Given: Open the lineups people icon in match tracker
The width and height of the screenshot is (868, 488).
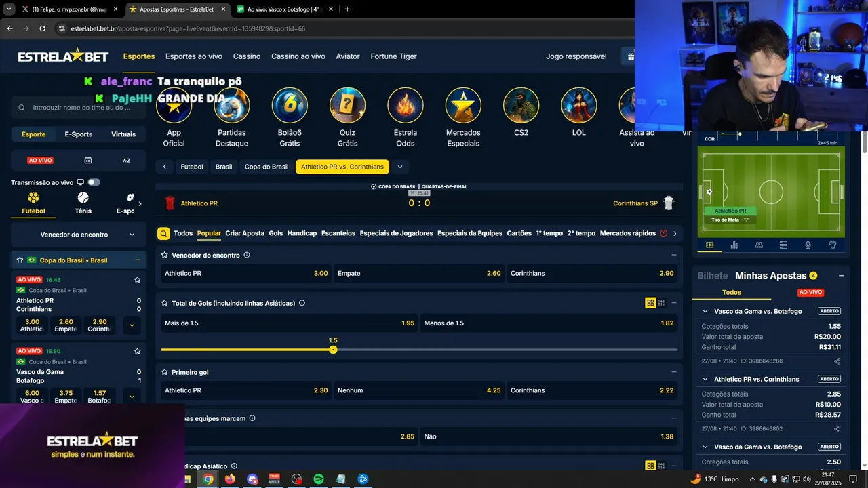Looking at the screenshot, I should pos(759,245).
